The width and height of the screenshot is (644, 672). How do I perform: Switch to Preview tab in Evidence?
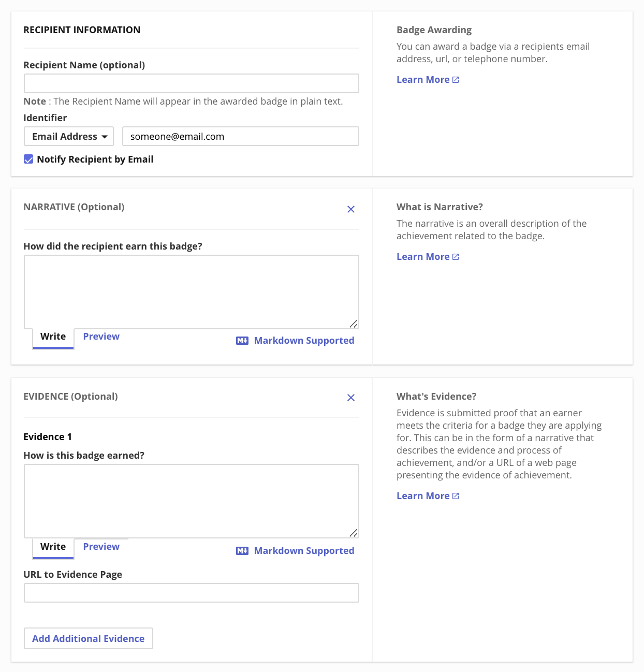point(101,547)
